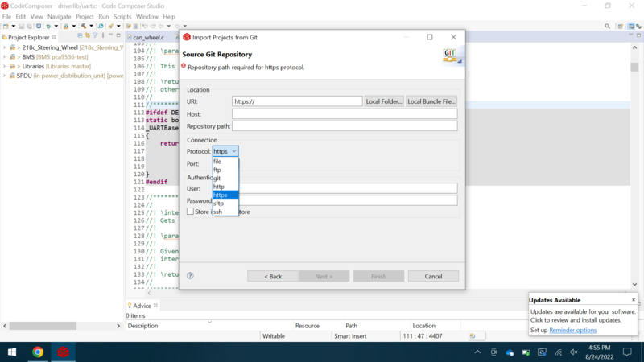The height and width of the screenshot is (362, 644).
Task: Maximize the Project Explorer panel
Action: pos(118,35)
